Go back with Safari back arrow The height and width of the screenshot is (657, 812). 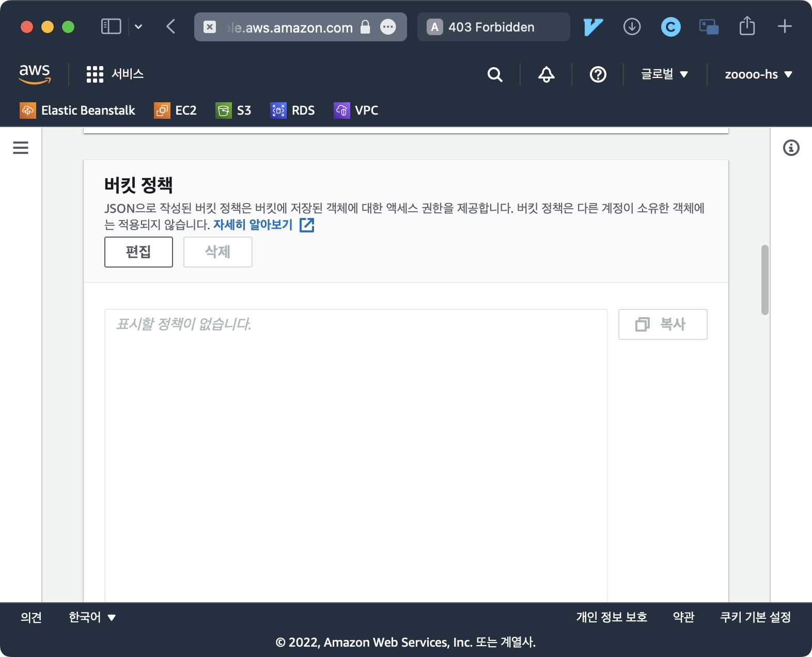click(x=171, y=26)
